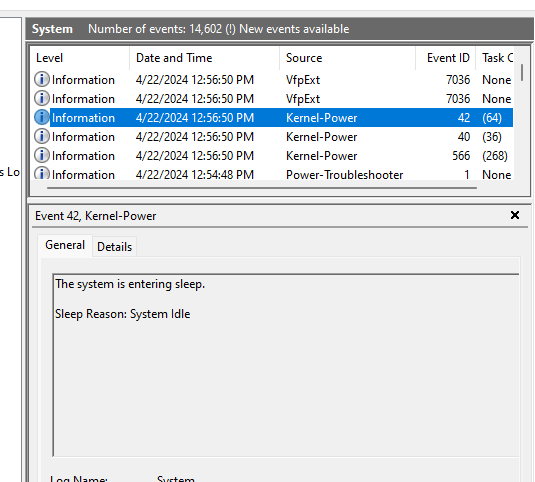Screen dimensions: 535x482
Task: Sort by Event ID column header
Action: click(x=445, y=58)
